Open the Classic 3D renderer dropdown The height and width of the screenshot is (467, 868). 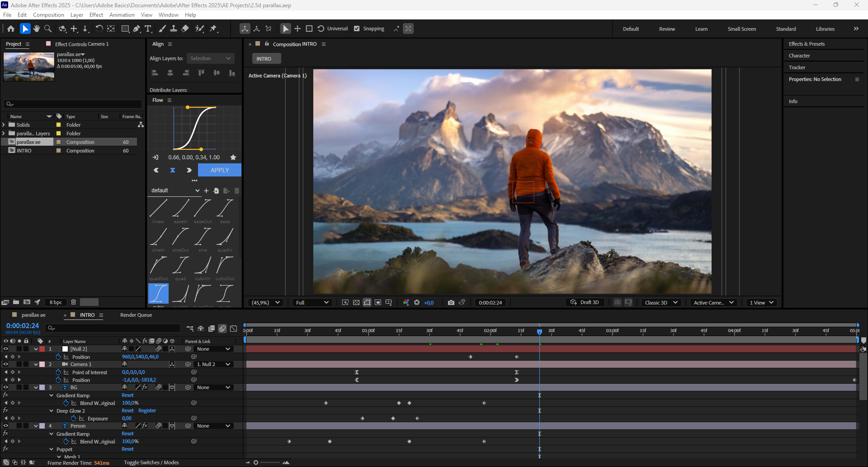point(661,302)
